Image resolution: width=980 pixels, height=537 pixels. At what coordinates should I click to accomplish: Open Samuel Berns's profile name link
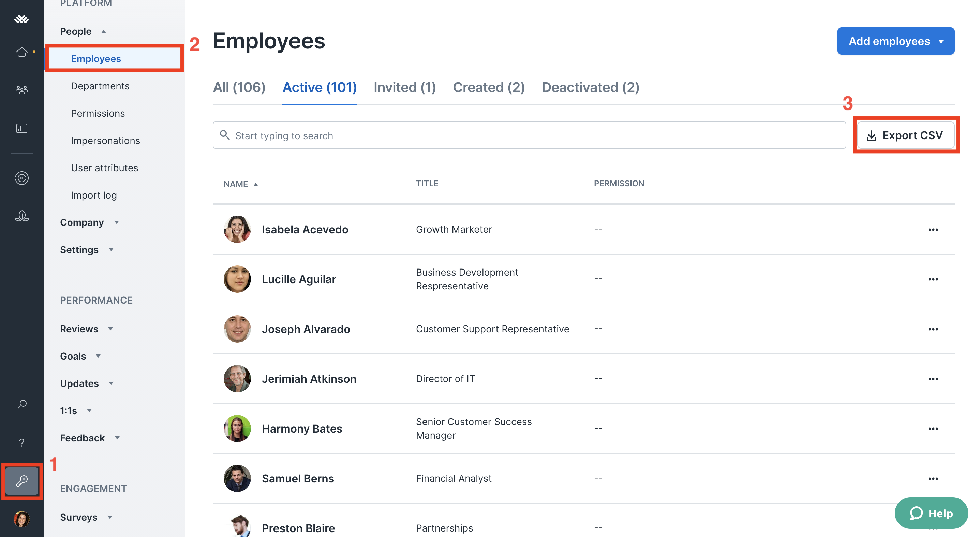298,479
